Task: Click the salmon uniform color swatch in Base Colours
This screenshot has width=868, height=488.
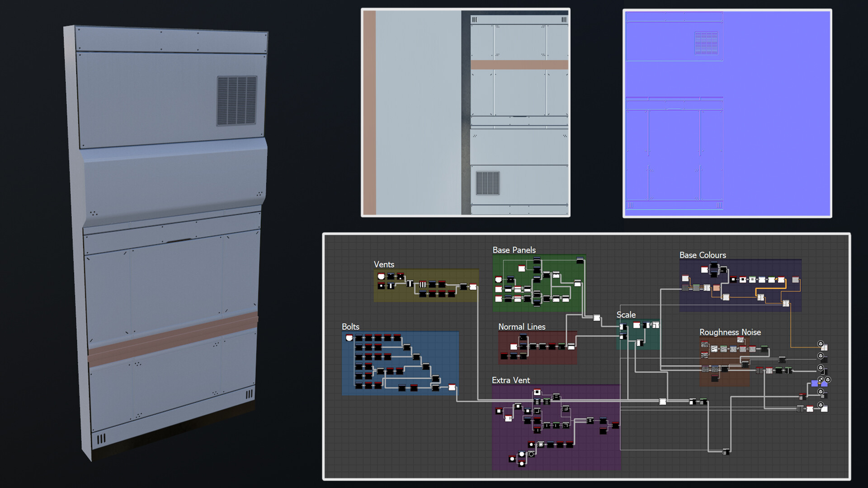Action: tap(717, 288)
